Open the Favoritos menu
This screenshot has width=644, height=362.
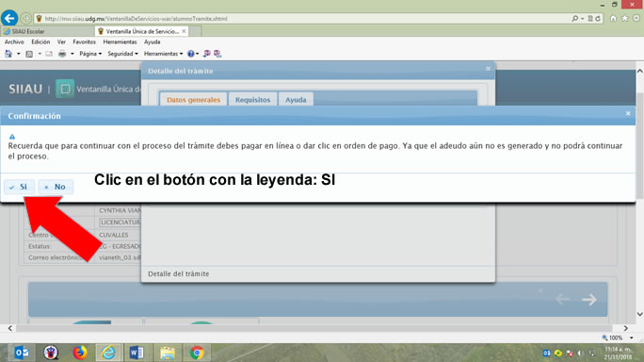pyautogui.click(x=84, y=42)
